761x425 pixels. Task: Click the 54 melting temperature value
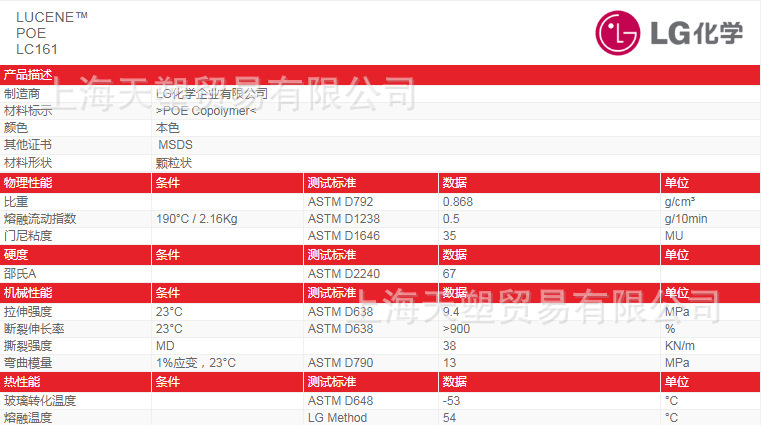pyautogui.click(x=449, y=417)
